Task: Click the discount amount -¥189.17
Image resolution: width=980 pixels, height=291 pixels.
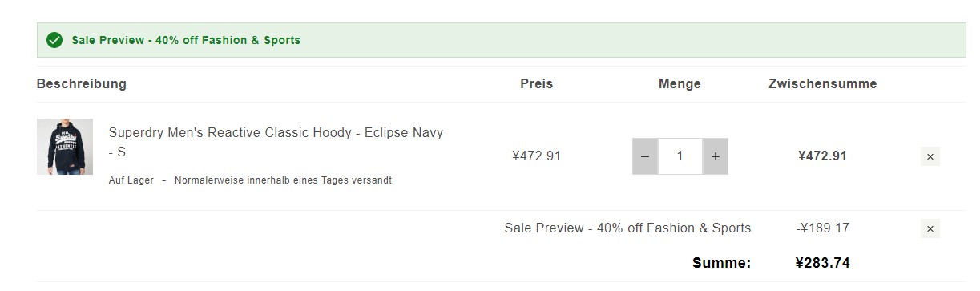Action: (x=823, y=228)
